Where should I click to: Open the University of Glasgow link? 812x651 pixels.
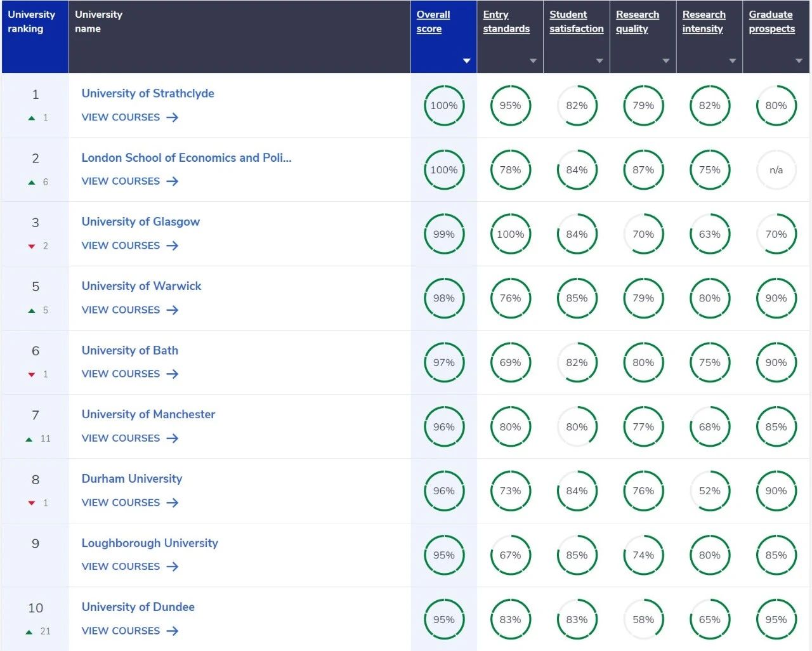[140, 221]
